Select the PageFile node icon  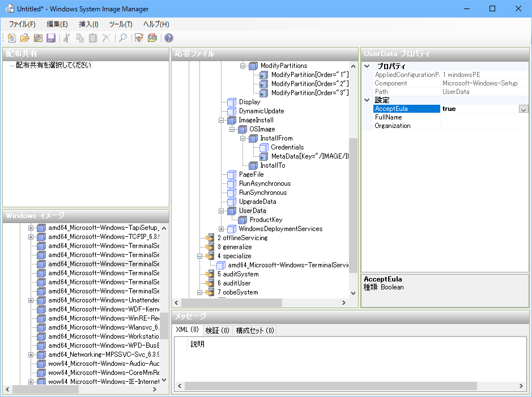pyautogui.click(x=232, y=174)
